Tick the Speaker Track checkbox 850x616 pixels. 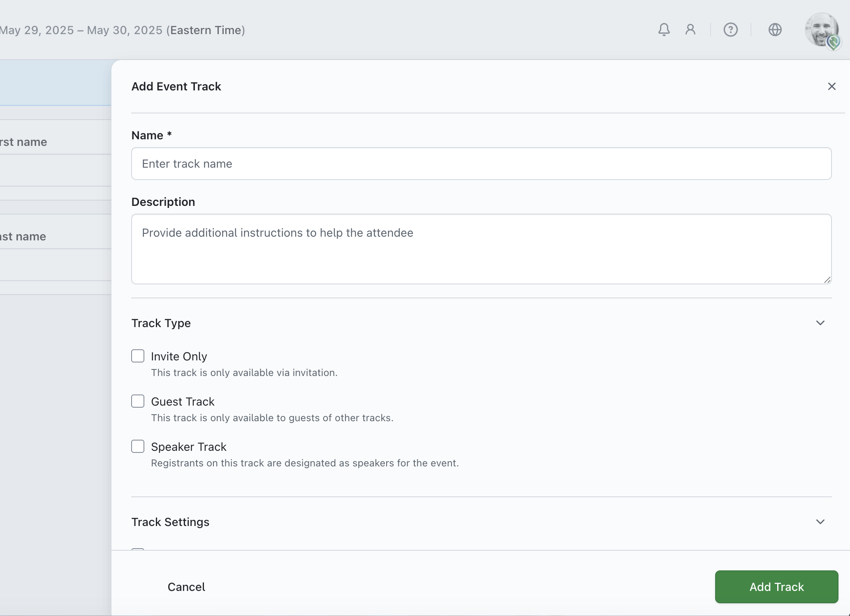pos(138,446)
